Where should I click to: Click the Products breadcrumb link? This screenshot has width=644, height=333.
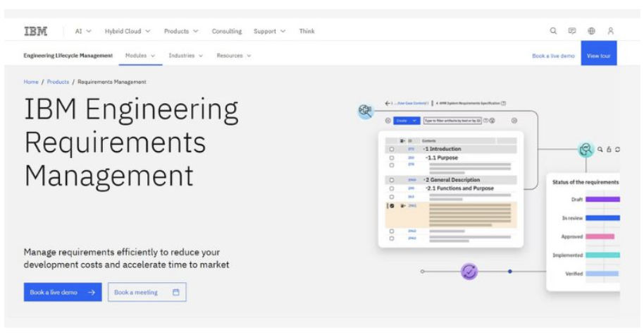58,82
